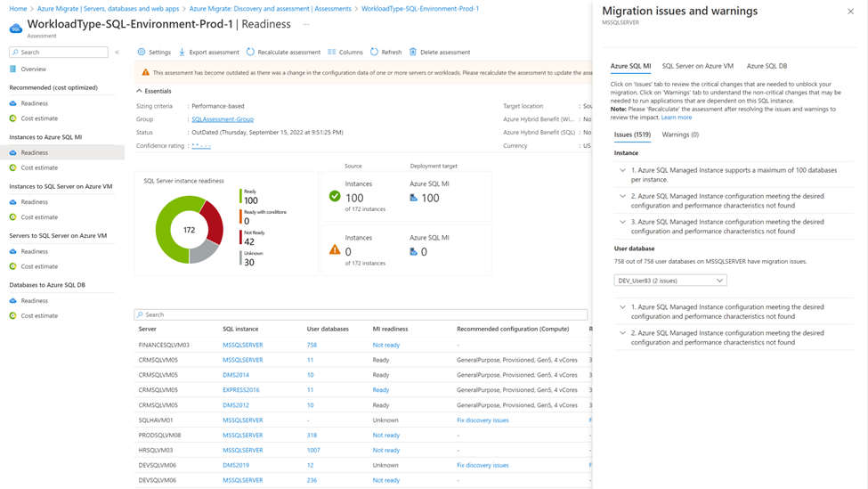The height and width of the screenshot is (489, 868).
Task: Select the Issues (1519) tab
Action: point(632,134)
